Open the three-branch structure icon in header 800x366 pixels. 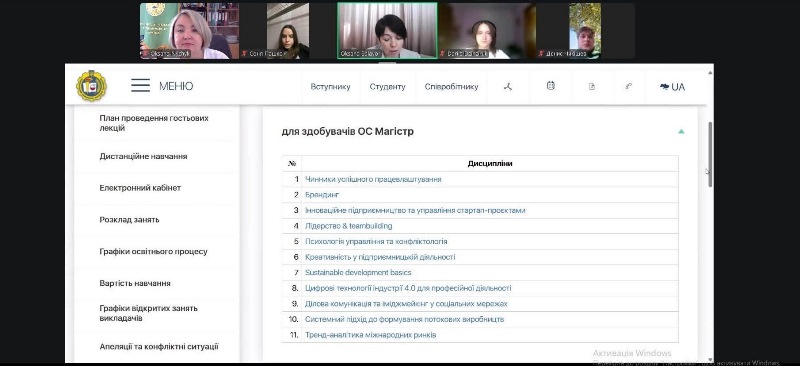pyautogui.click(x=508, y=86)
